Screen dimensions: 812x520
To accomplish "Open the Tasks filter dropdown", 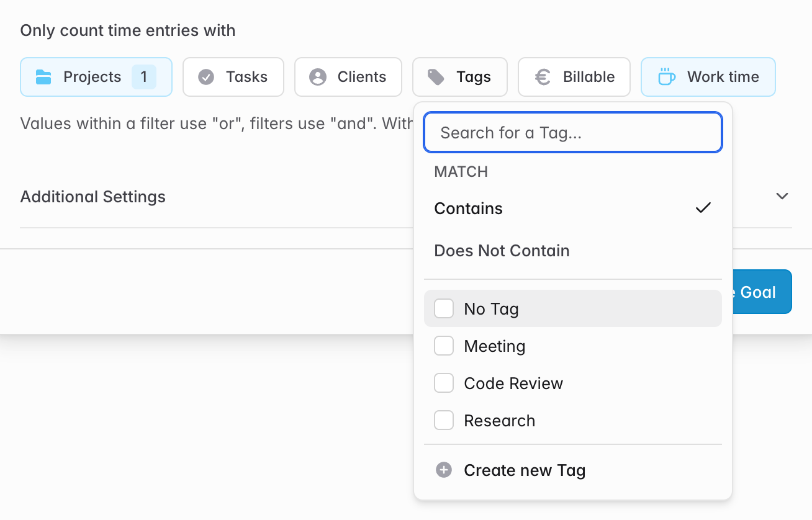I will (233, 77).
